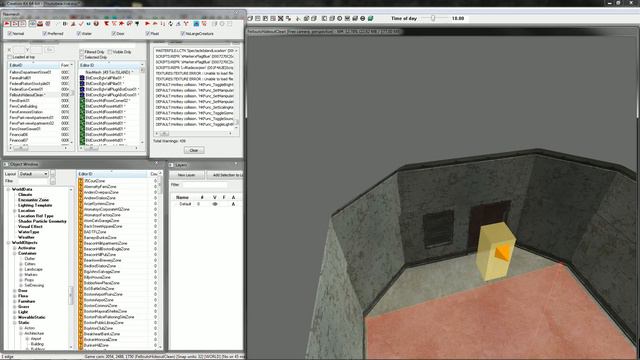Click the Clear button under warnings

(194, 150)
